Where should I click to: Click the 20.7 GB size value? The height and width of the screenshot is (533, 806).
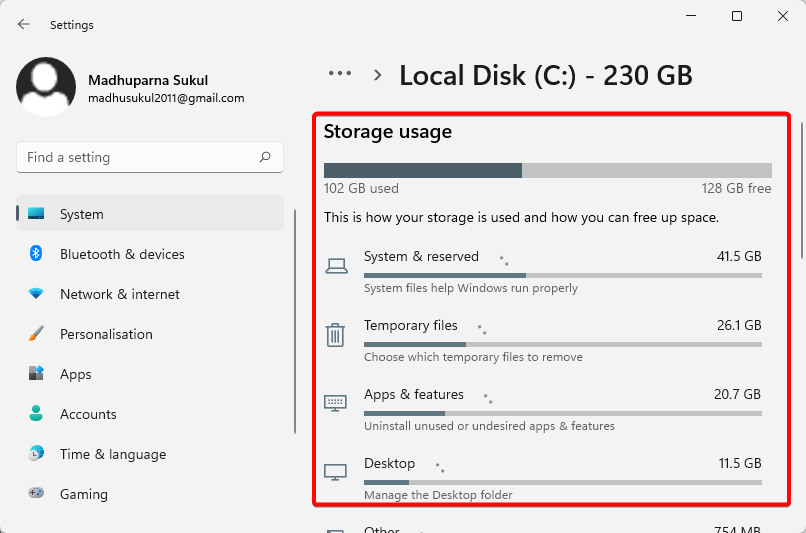[737, 394]
